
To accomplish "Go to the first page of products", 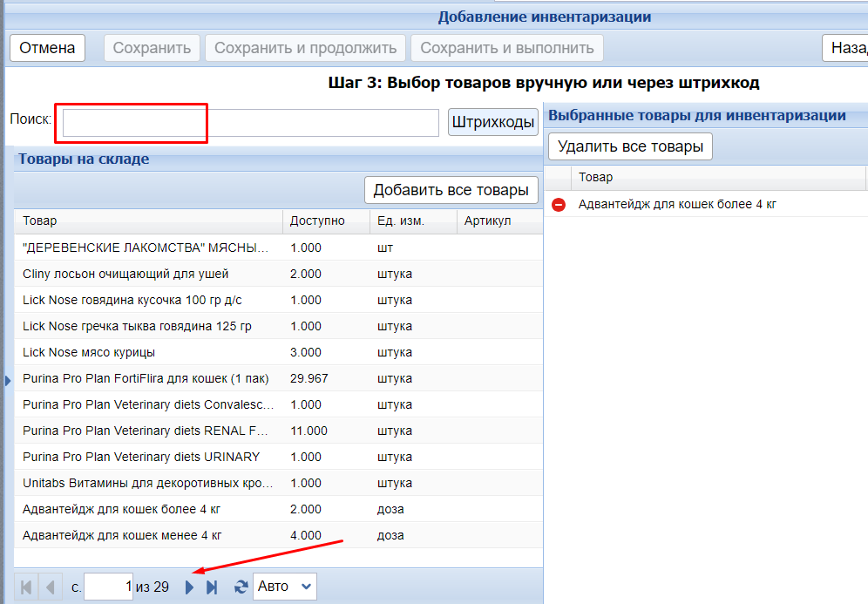I will (x=26, y=587).
